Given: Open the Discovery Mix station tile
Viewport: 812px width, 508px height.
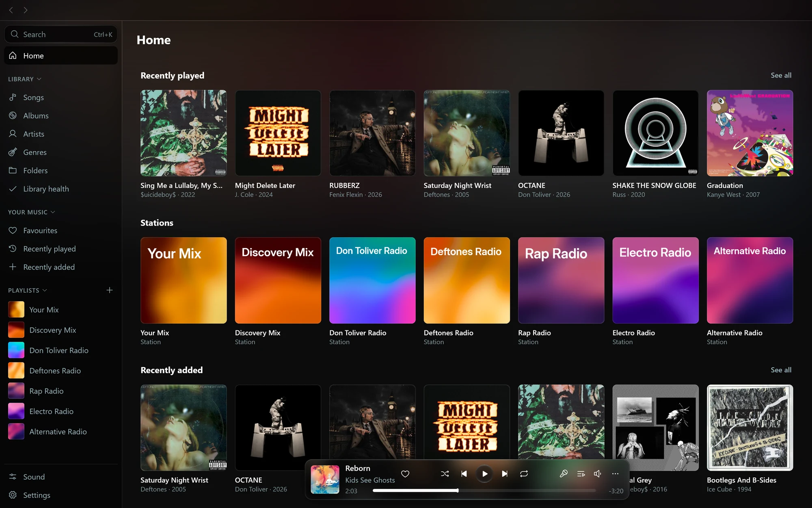Looking at the screenshot, I should 278,280.
